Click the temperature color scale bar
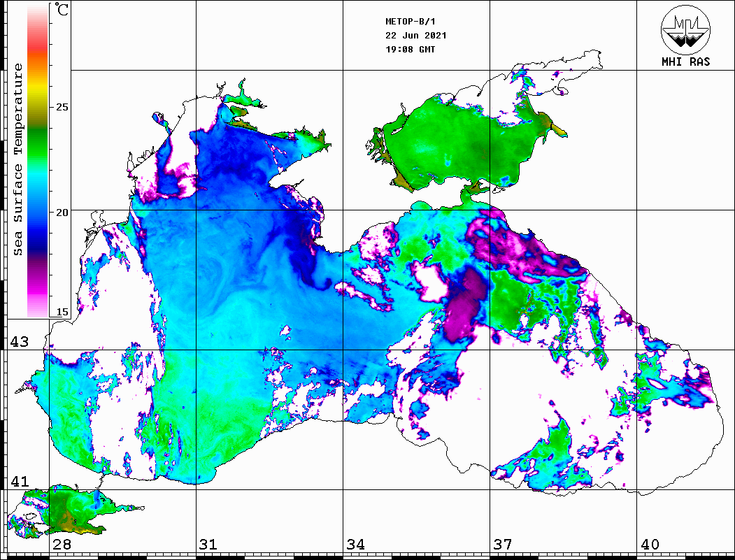 pyautogui.click(x=38, y=160)
